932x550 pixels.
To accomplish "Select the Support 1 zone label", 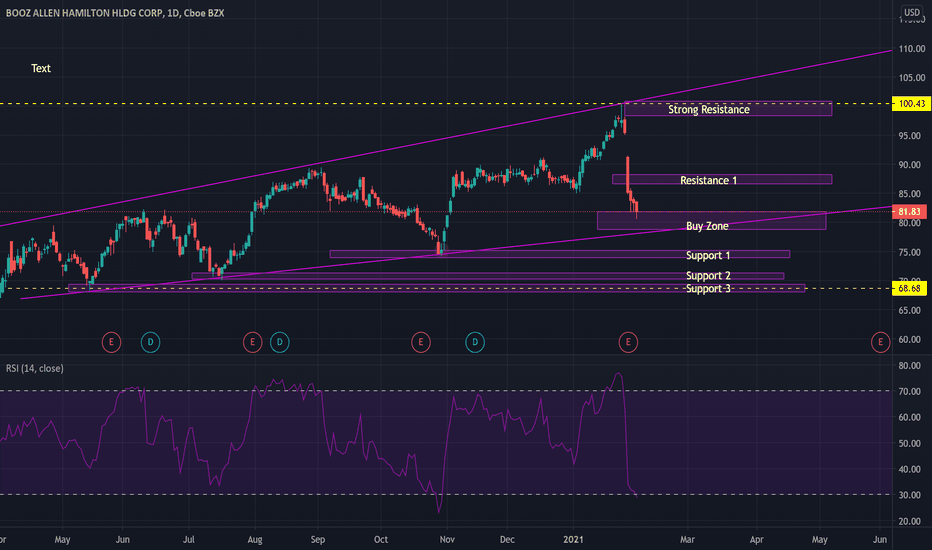I will tap(708, 256).
